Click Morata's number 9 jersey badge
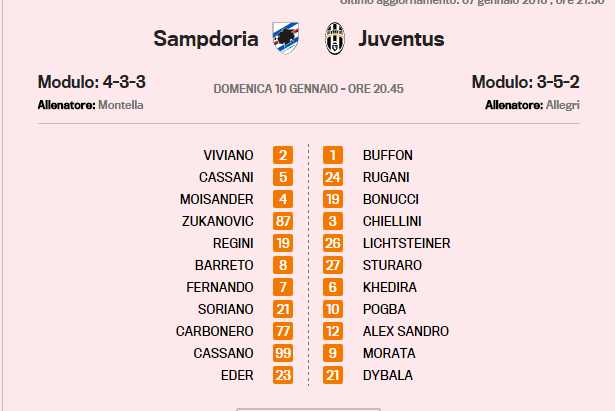 tap(333, 353)
